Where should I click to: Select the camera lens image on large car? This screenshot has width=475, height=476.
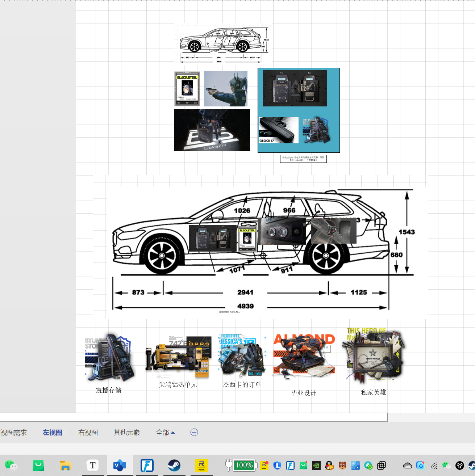coord(282,231)
